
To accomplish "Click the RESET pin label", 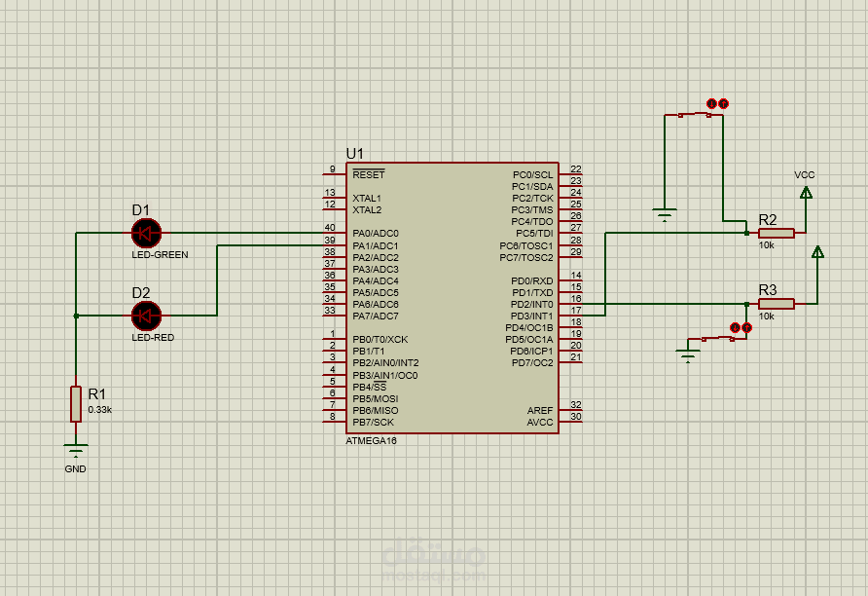I will [369, 174].
